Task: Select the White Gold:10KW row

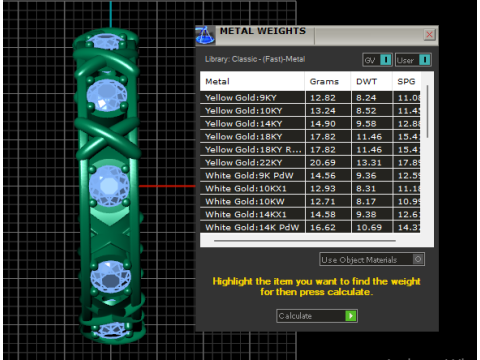Action: point(310,202)
